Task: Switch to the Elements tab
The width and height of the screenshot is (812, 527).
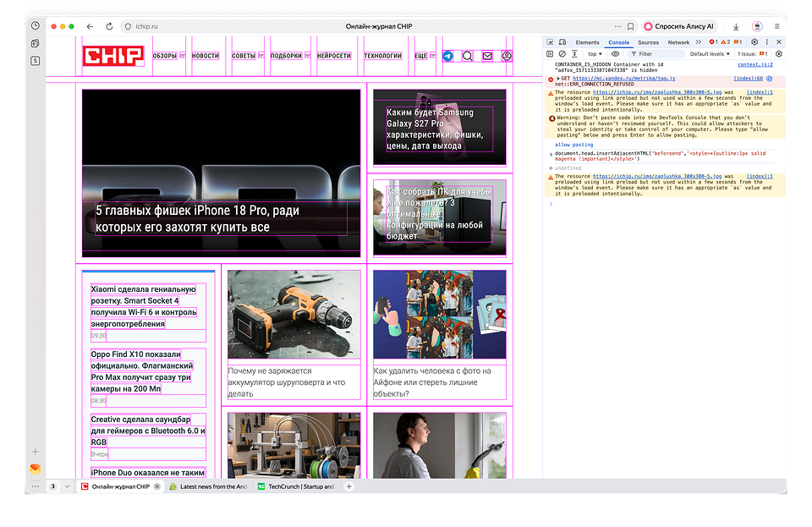Action: (x=587, y=42)
